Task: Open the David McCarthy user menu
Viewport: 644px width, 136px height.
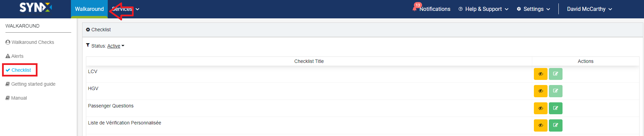Action: tap(589, 9)
